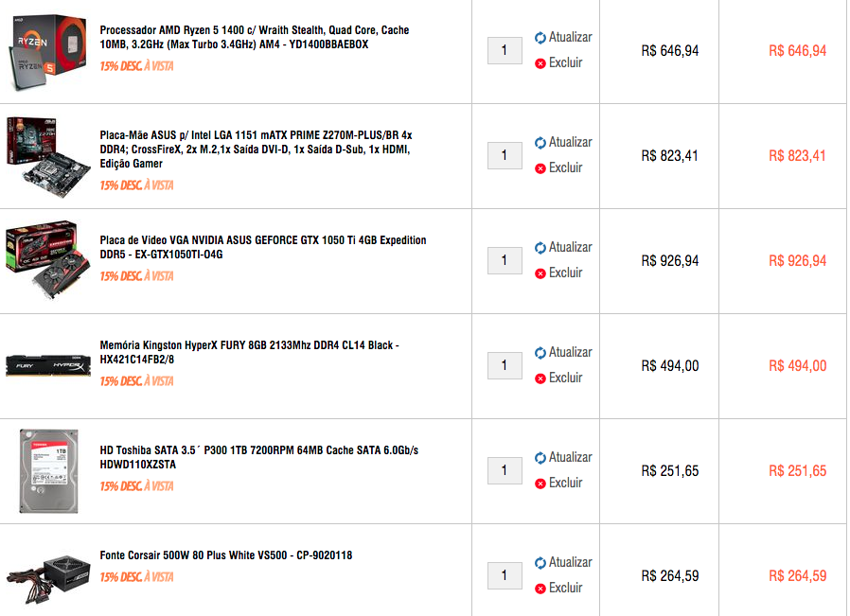Click the ASUS motherboard product thumbnail
850x616 pixels.
tap(48, 157)
